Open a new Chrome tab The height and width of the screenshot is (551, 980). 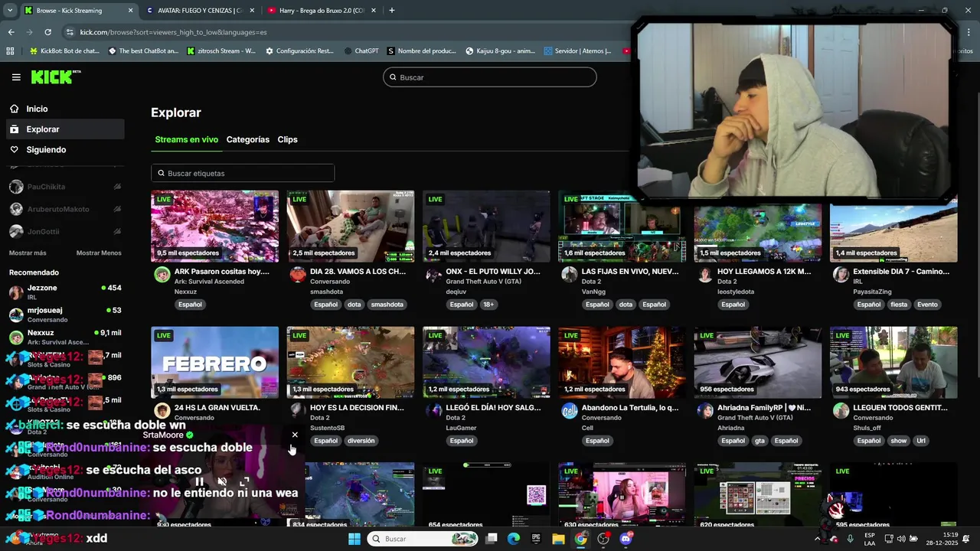[x=392, y=11]
